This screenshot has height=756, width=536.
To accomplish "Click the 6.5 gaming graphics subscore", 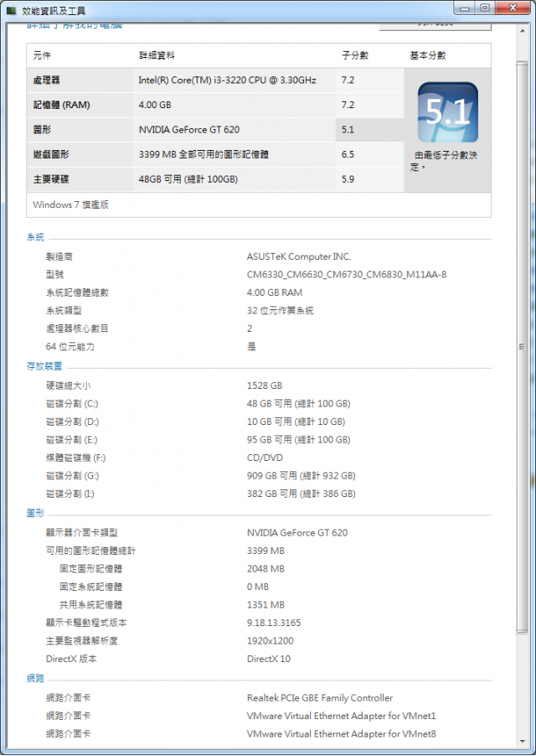I will point(348,154).
